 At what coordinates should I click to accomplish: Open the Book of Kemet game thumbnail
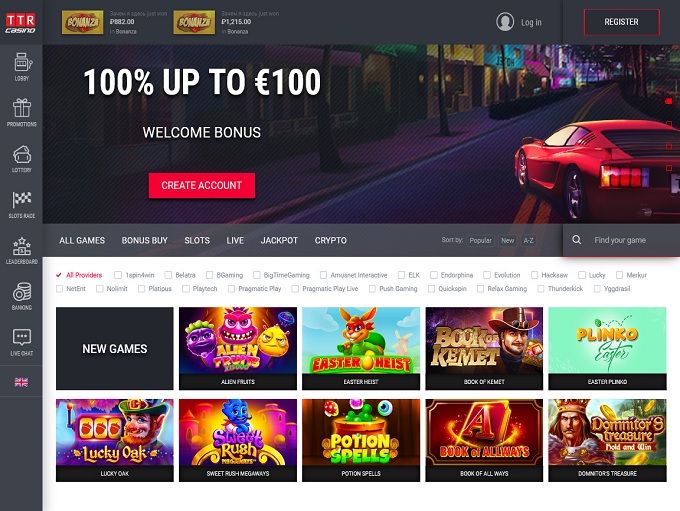484,348
